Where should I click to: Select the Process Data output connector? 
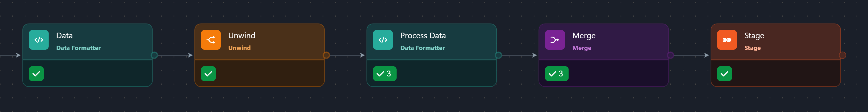(x=498, y=55)
